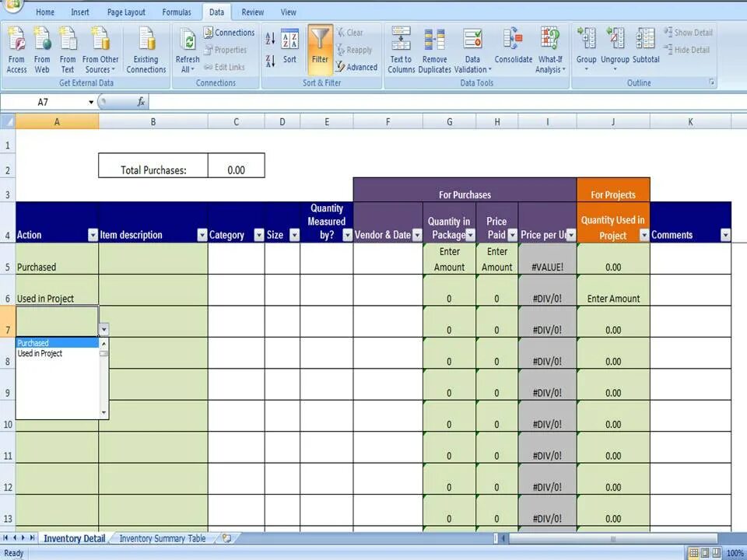Open the Category filter dropdown
This screenshot has width=747, height=560.
point(258,235)
